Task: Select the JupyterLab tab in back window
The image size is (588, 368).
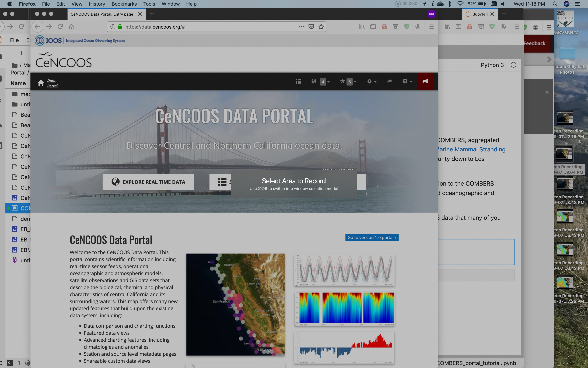Action: [480, 14]
